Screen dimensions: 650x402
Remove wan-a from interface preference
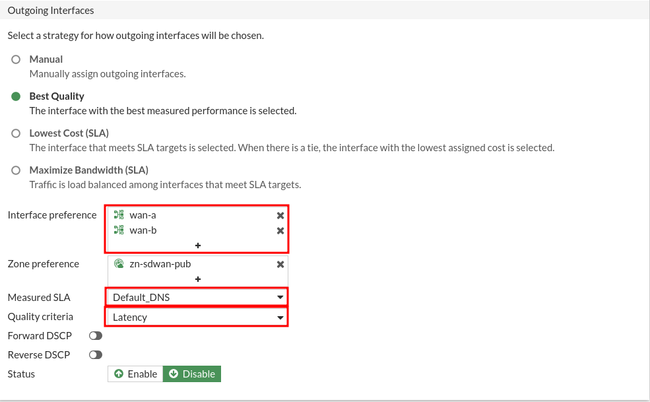click(280, 215)
